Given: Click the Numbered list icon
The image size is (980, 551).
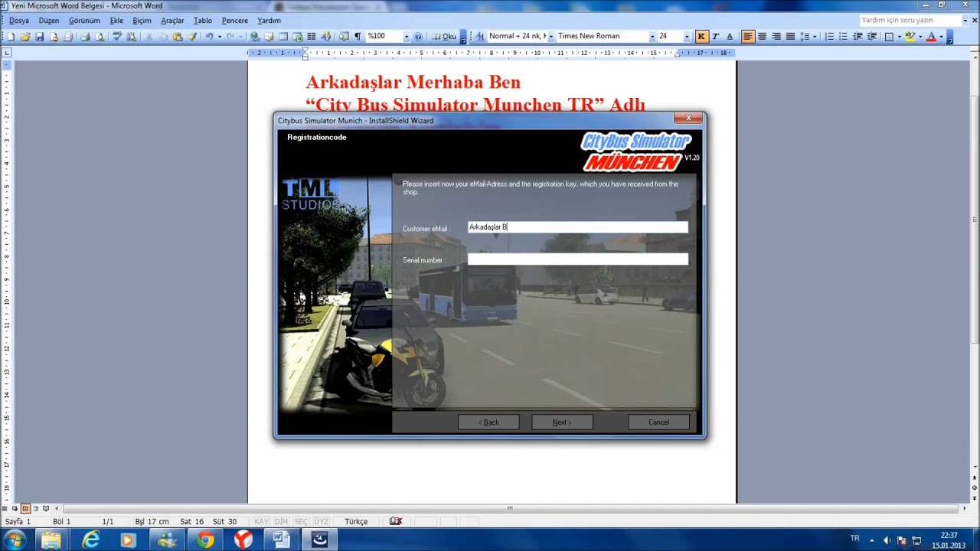Looking at the screenshot, I should (x=829, y=36).
